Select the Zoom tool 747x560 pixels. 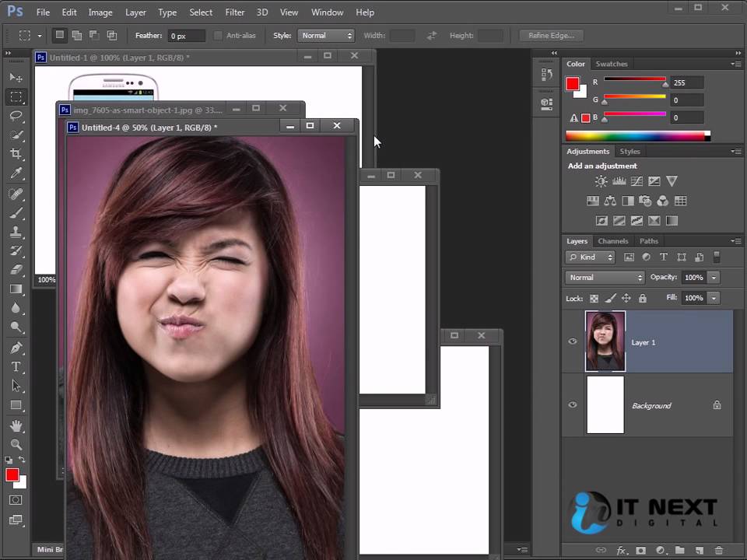click(x=16, y=444)
